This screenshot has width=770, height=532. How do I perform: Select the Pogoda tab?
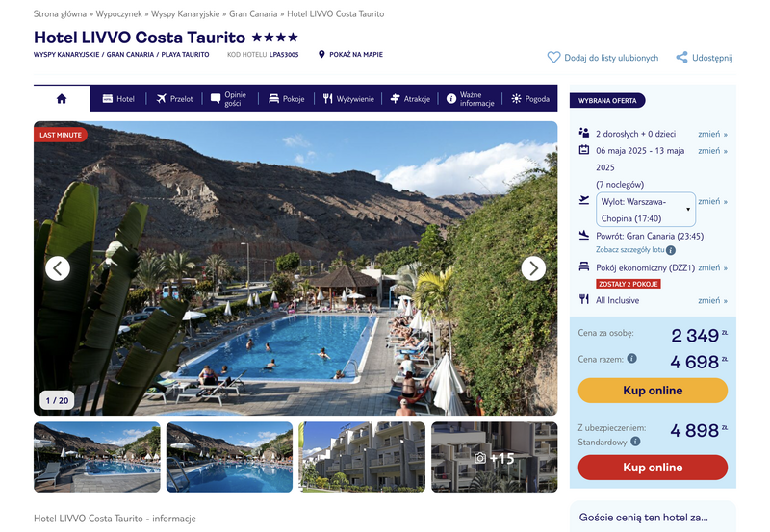point(530,99)
